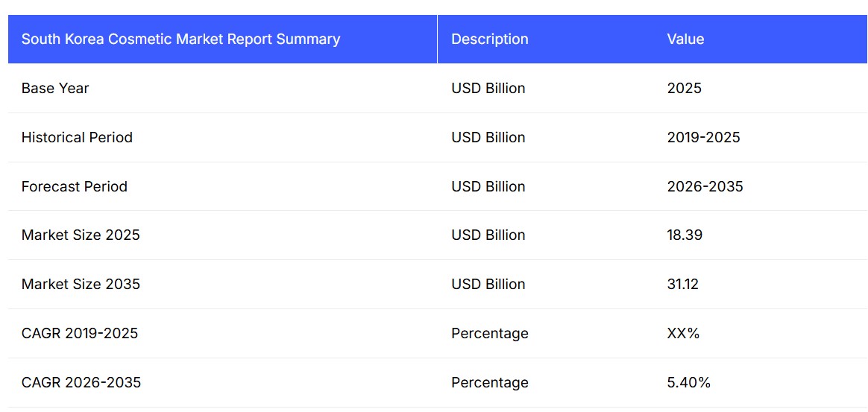Click the 'Market Size 2025' row label

pos(81,235)
